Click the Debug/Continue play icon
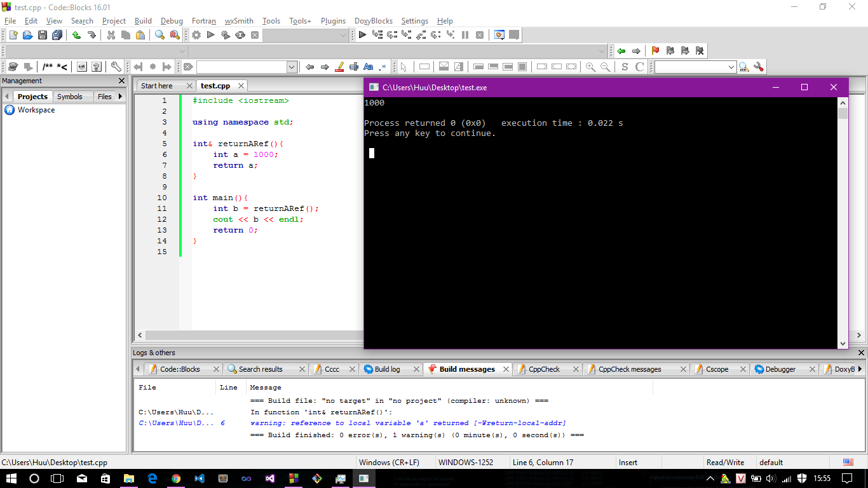 tap(362, 36)
